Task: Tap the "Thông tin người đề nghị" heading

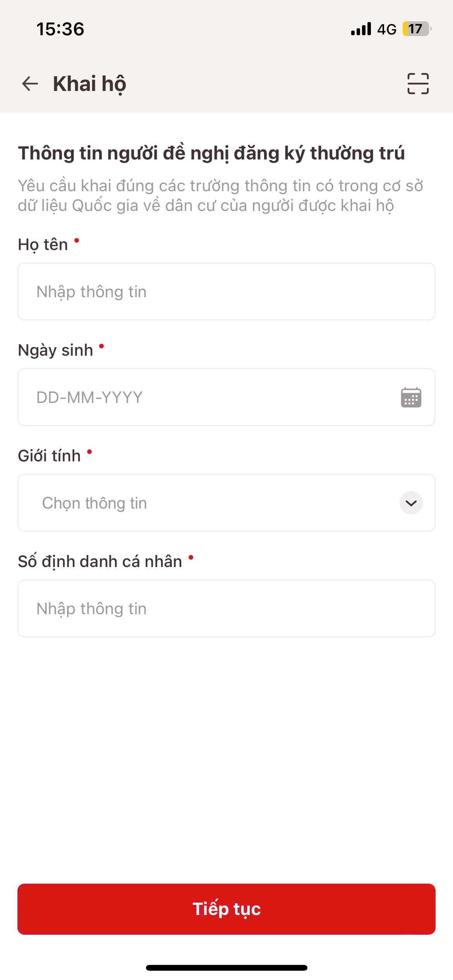Action: pyautogui.click(x=211, y=153)
